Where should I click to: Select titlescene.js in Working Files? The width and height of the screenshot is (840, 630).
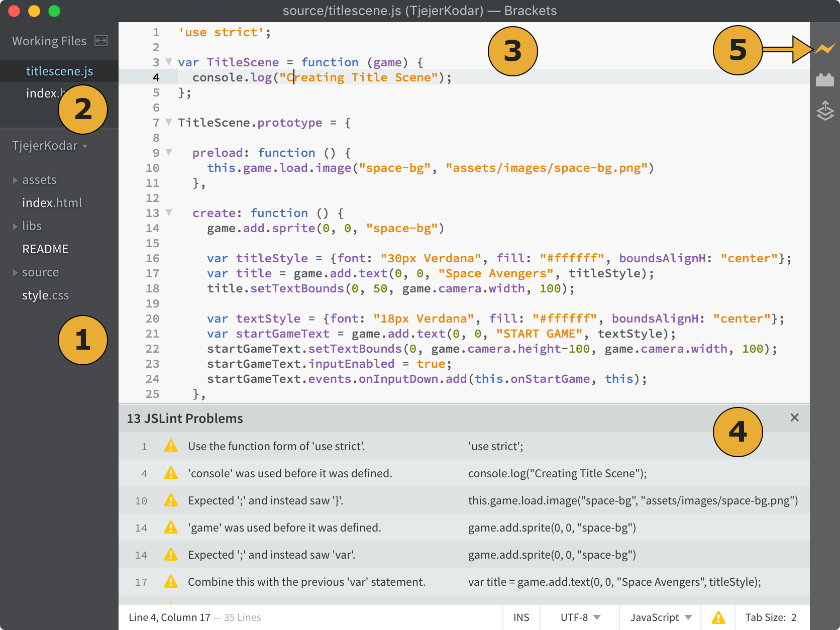(x=59, y=71)
